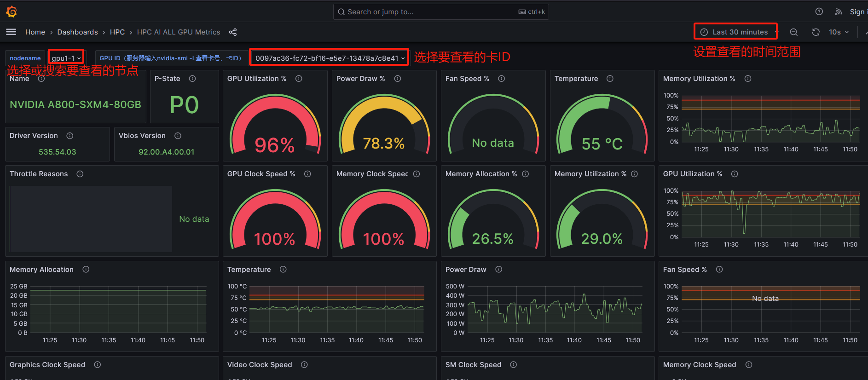Show info for SM Clock Speed panel
This screenshot has height=380, width=868.
pyautogui.click(x=514, y=365)
